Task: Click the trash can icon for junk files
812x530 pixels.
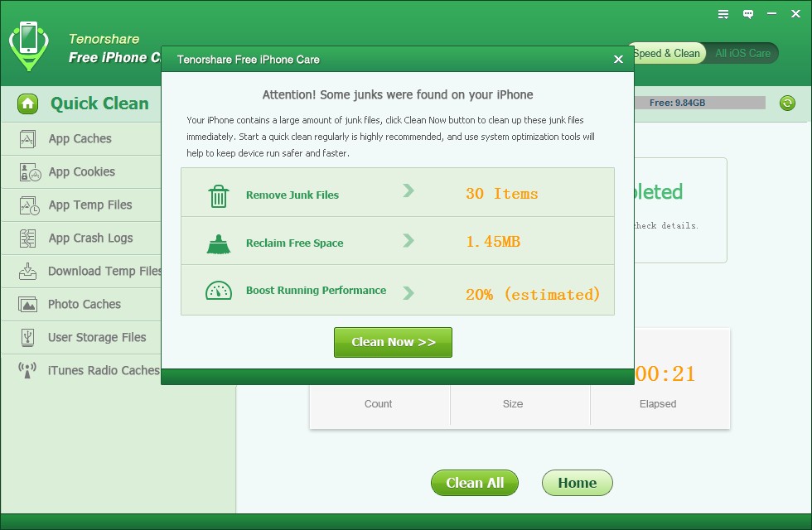Action: click(x=219, y=195)
